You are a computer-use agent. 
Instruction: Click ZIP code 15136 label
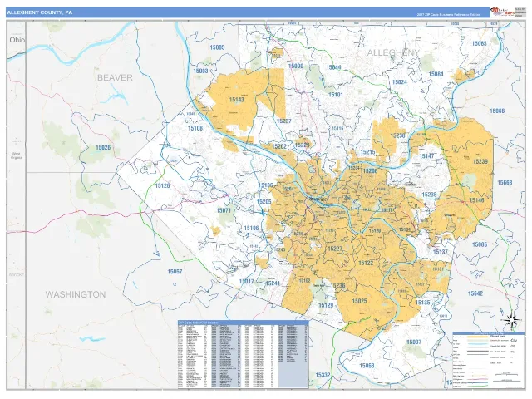265,185
